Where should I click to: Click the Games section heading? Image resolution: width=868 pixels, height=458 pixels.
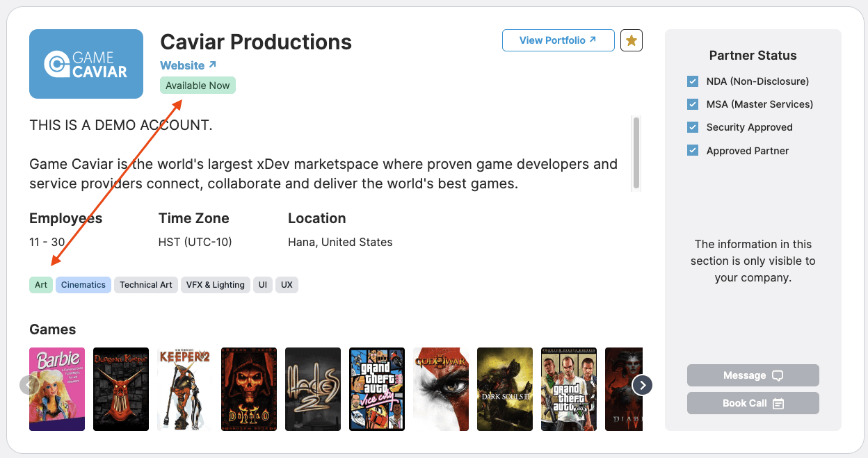pos(53,329)
